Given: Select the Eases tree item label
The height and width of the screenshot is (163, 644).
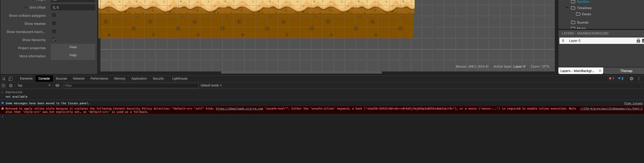Looking at the screenshot, I should click(586, 14).
